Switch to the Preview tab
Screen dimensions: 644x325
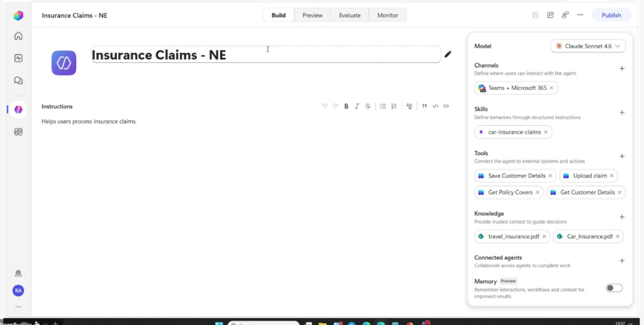[313, 15]
